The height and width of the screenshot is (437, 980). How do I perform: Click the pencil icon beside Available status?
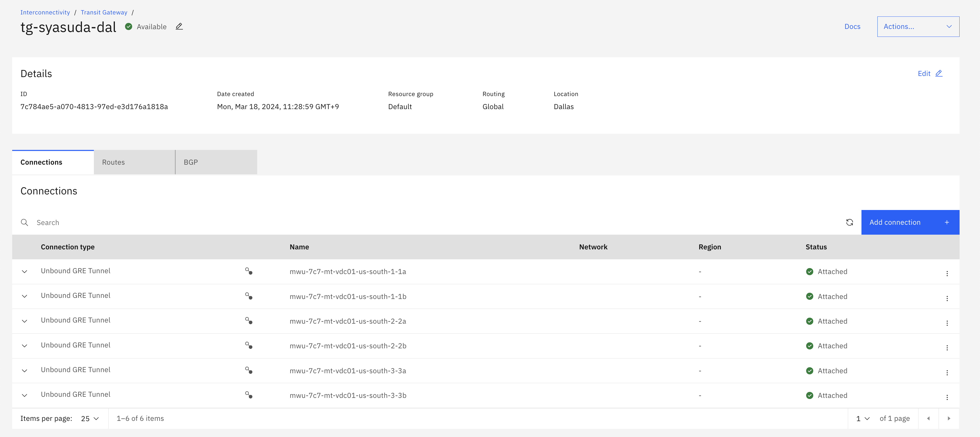tap(179, 26)
